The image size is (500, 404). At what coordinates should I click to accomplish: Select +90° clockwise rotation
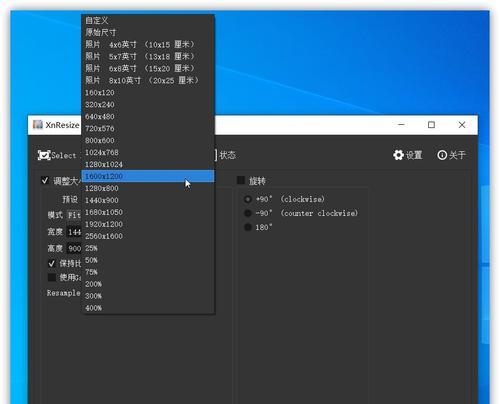click(248, 199)
